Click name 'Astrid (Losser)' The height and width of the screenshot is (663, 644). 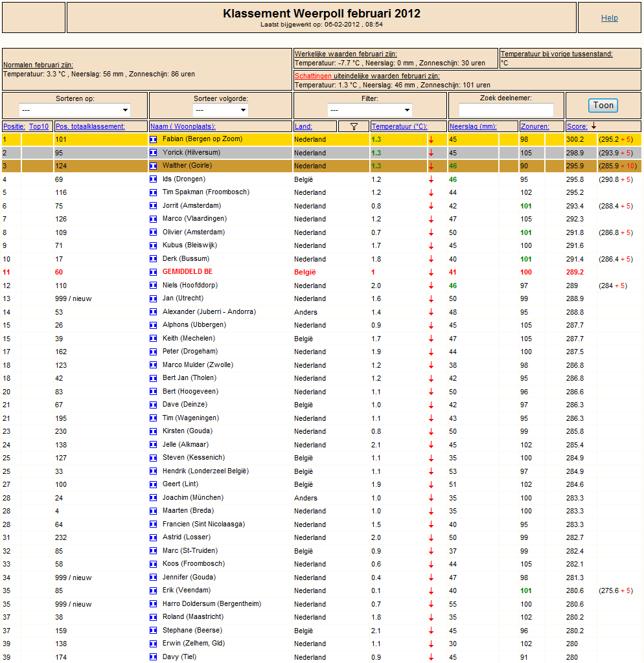tap(187, 537)
